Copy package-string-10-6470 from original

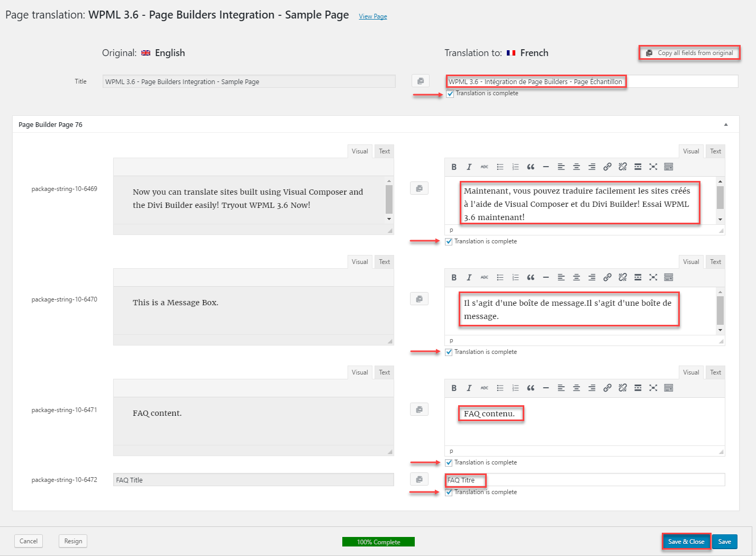click(420, 299)
